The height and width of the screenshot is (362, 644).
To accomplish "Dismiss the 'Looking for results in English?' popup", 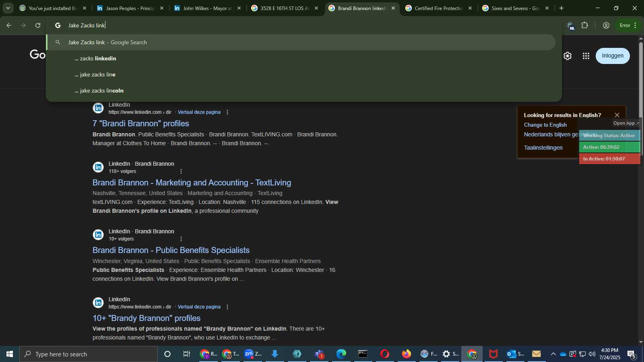I will 617,115.
